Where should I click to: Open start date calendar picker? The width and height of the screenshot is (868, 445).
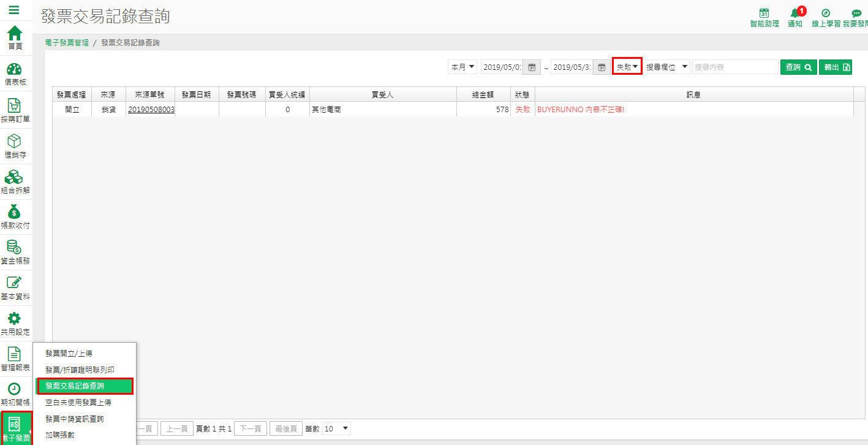click(x=532, y=67)
